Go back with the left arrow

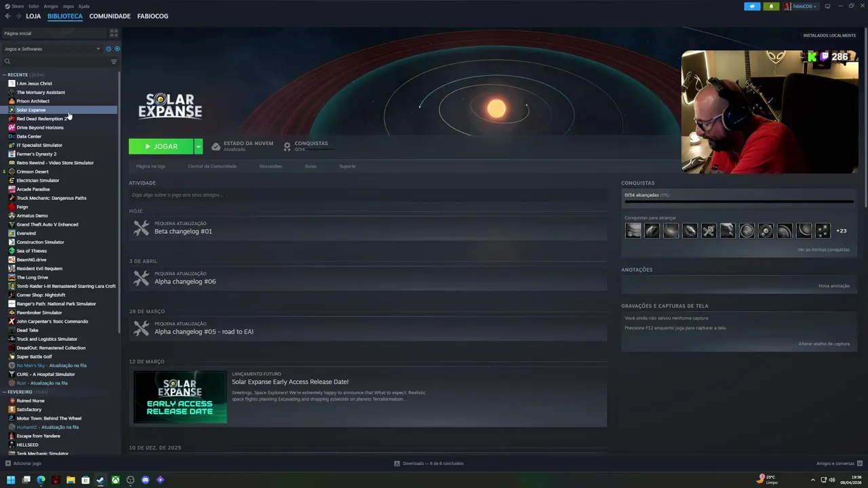[7, 16]
